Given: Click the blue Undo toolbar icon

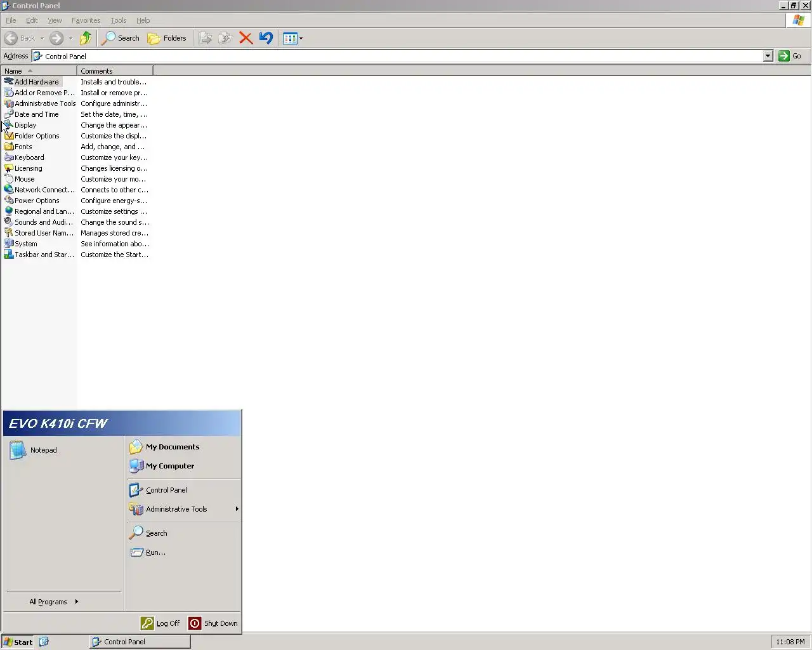Looking at the screenshot, I should [266, 38].
